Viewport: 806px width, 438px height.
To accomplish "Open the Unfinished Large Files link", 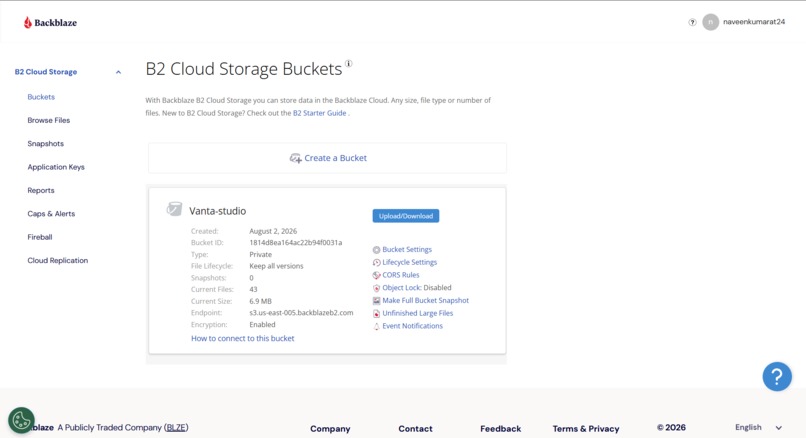I will click(418, 313).
